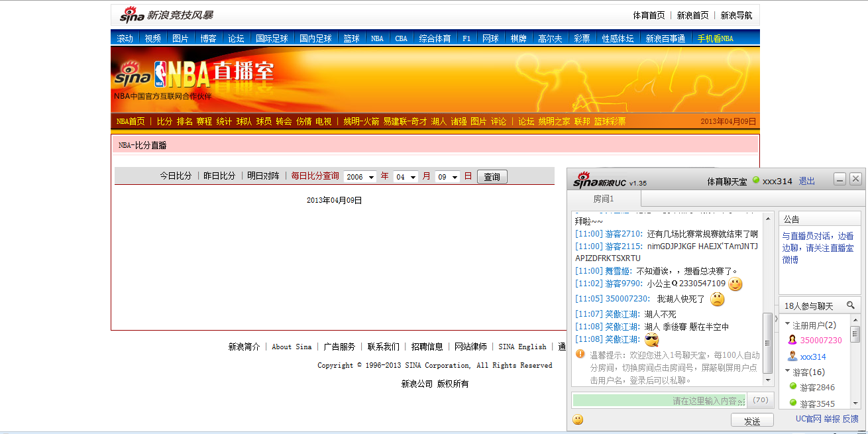Click the user search magnifier icon
868x434 pixels.
(x=851, y=305)
